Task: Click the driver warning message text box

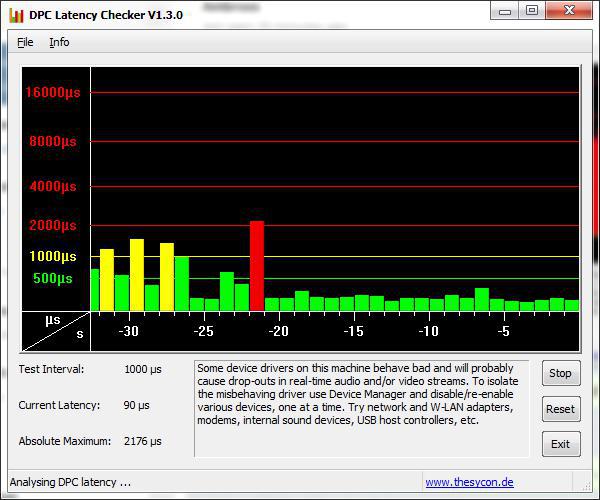Action: point(361,408)
